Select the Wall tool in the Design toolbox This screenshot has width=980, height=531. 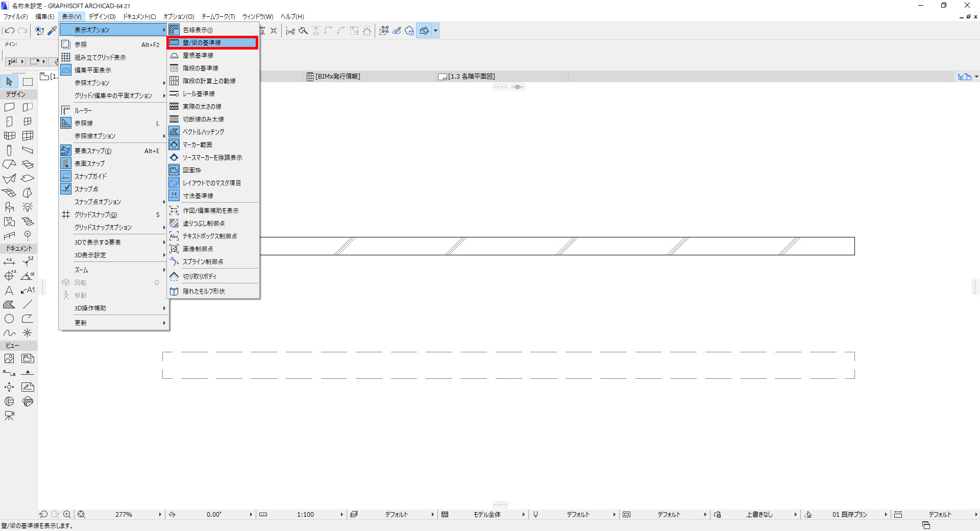[x=9, y=107]
